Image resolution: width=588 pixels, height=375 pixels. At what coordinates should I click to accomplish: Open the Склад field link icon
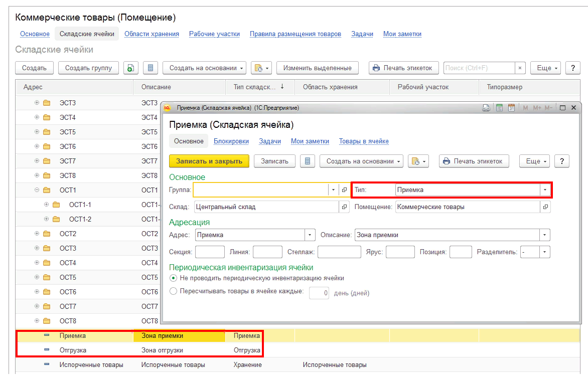(x=344, y=207)
